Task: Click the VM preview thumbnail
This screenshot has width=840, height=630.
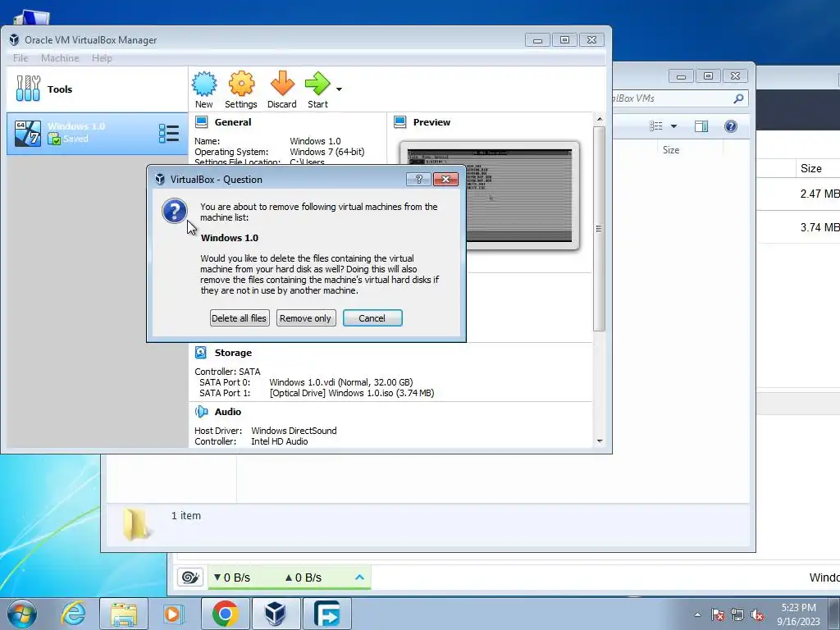Action: [x=489, y=195]
